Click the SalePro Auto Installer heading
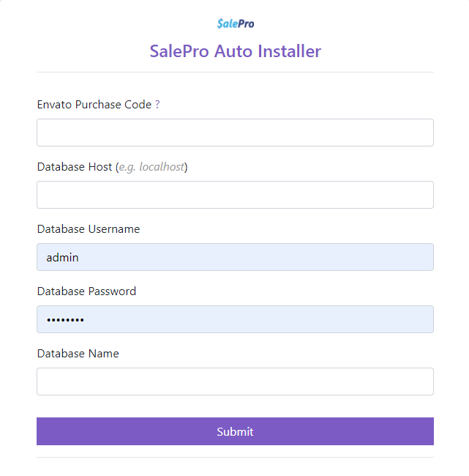The image size is (469, 476). pyautogui.click(x=235, y=51)
